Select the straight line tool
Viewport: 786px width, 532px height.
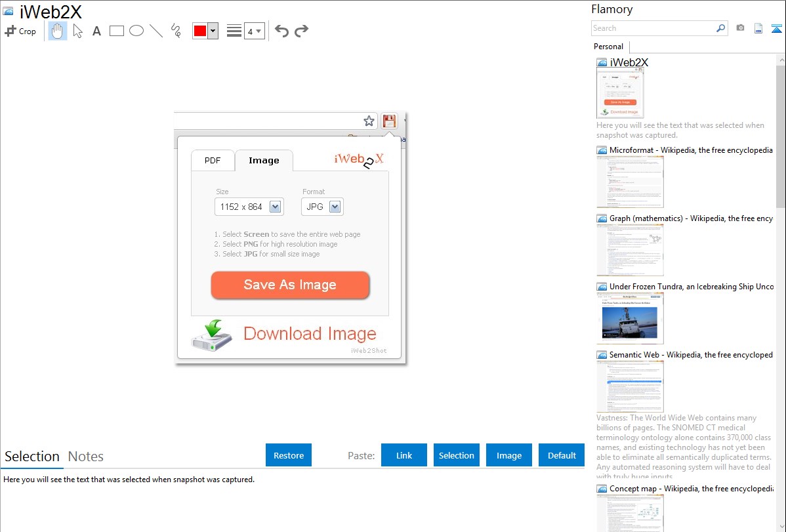pyautogui.click(x=156, y=31)
